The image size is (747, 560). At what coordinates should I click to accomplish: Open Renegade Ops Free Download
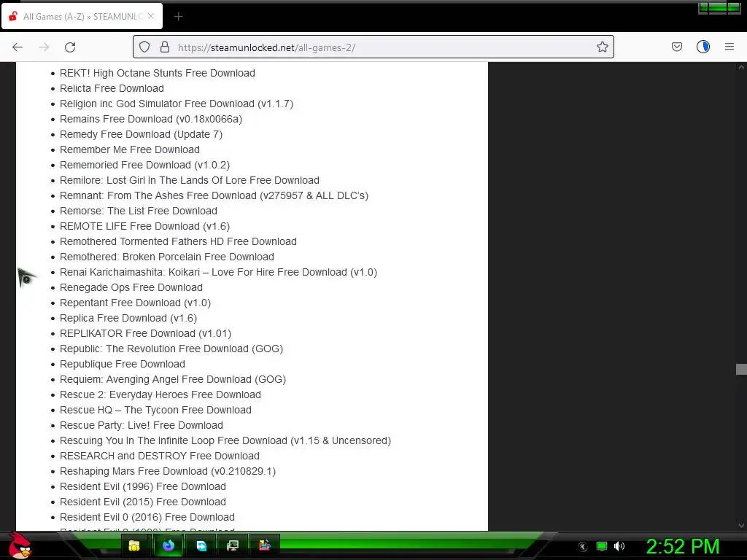click(x=131, y=287)
